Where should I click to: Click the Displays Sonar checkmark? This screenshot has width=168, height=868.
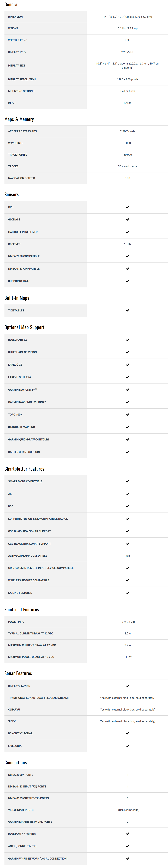coord(127,686)
